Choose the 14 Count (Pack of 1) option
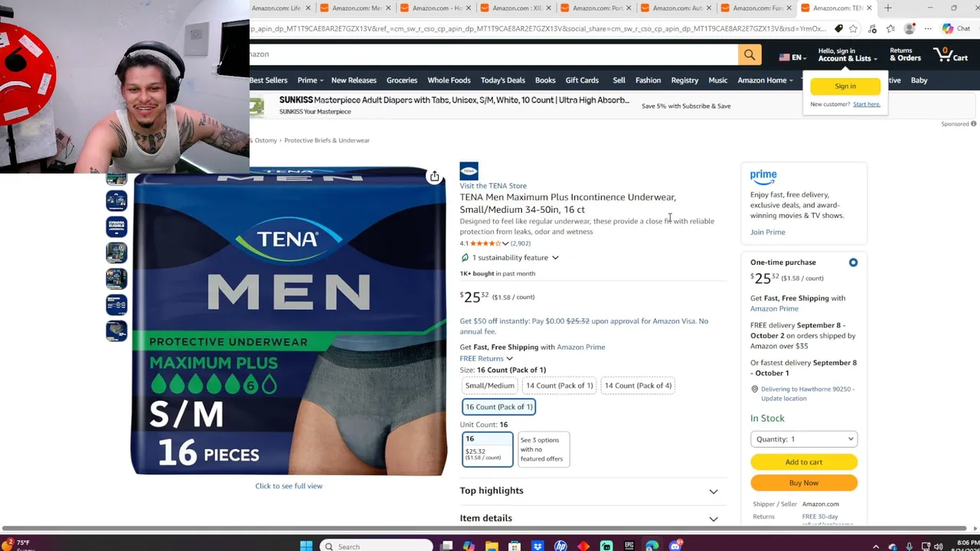Viewport: 980px width, 551px height. (559, 386)
